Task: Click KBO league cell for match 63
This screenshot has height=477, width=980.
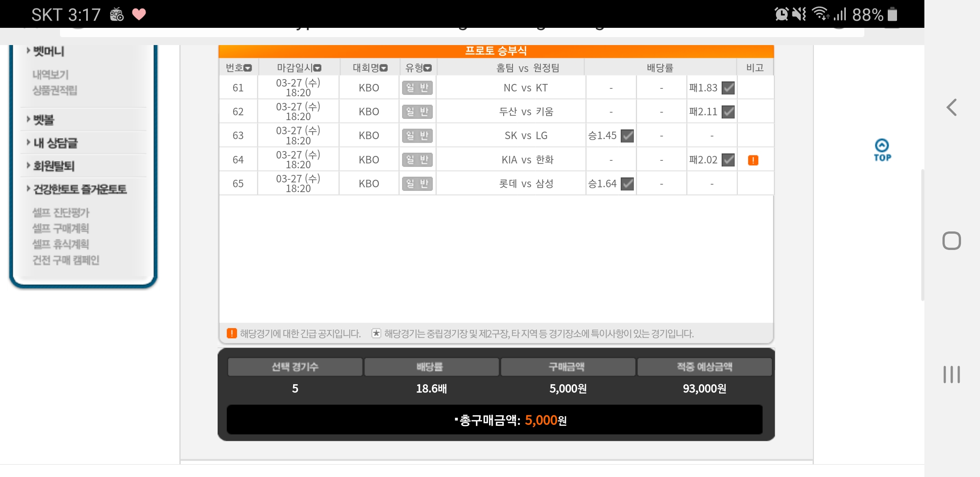Action: pyautogui.click(x=369, y=136)
